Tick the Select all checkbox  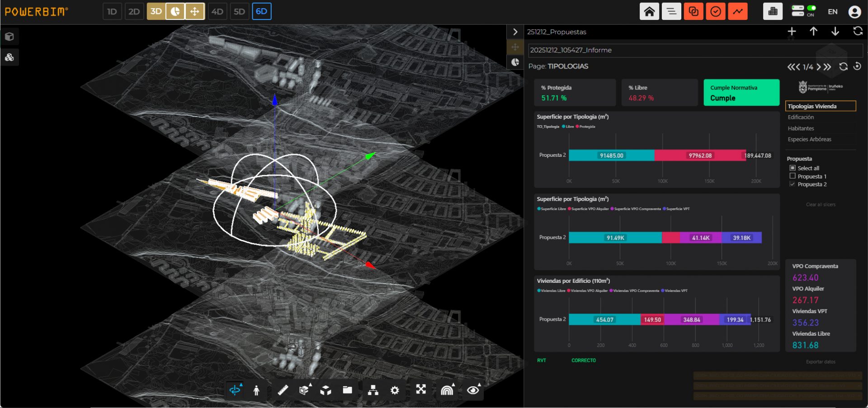[x=793, y=168]
